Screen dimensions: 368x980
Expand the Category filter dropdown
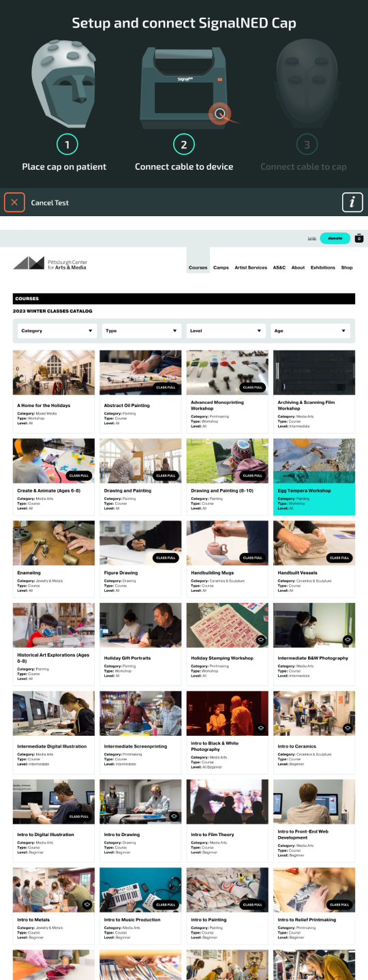57,331
